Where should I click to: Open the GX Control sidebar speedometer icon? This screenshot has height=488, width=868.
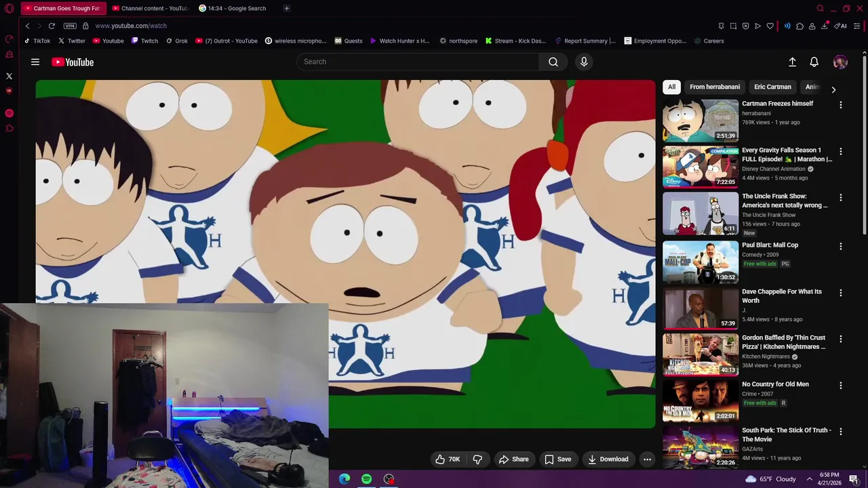tap(9, 39)
